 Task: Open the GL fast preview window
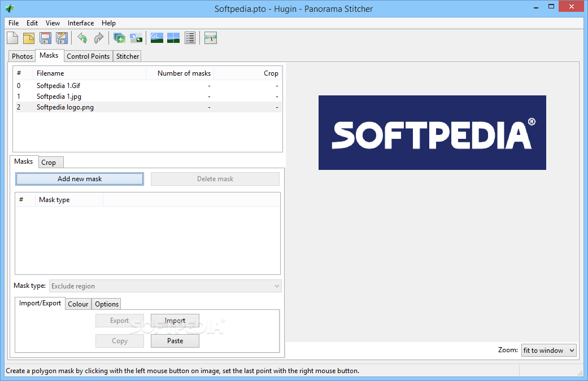pos(157,38)
